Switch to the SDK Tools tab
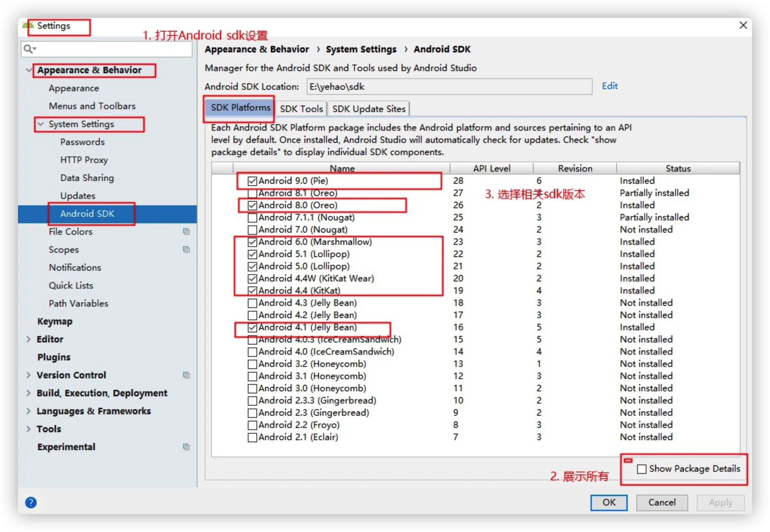 point(301,109)
